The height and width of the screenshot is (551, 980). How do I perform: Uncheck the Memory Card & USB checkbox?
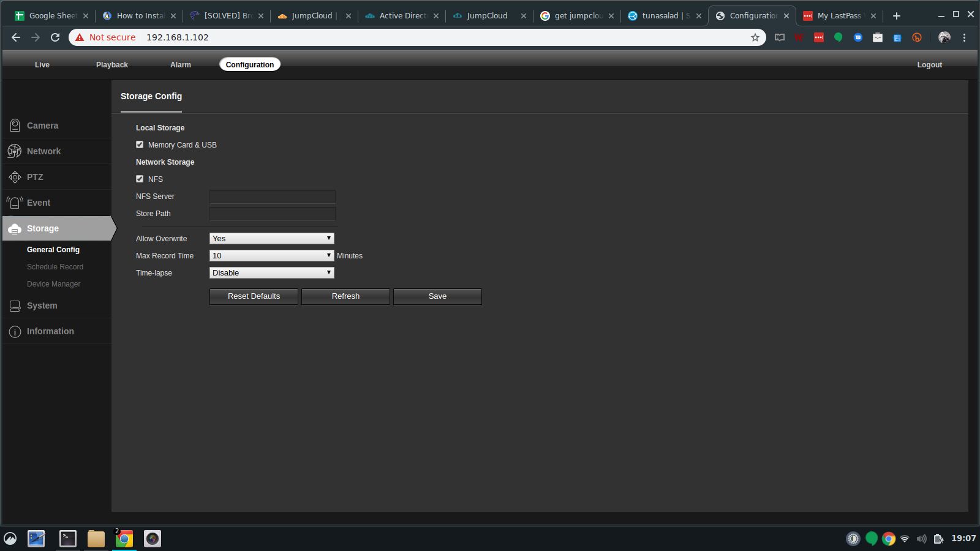(140, 144)
